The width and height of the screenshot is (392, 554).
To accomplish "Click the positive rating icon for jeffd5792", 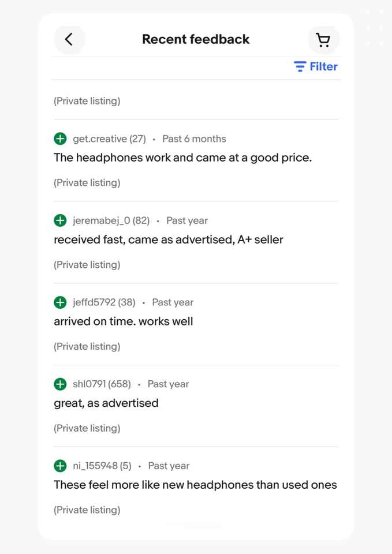I will [60, 302].
